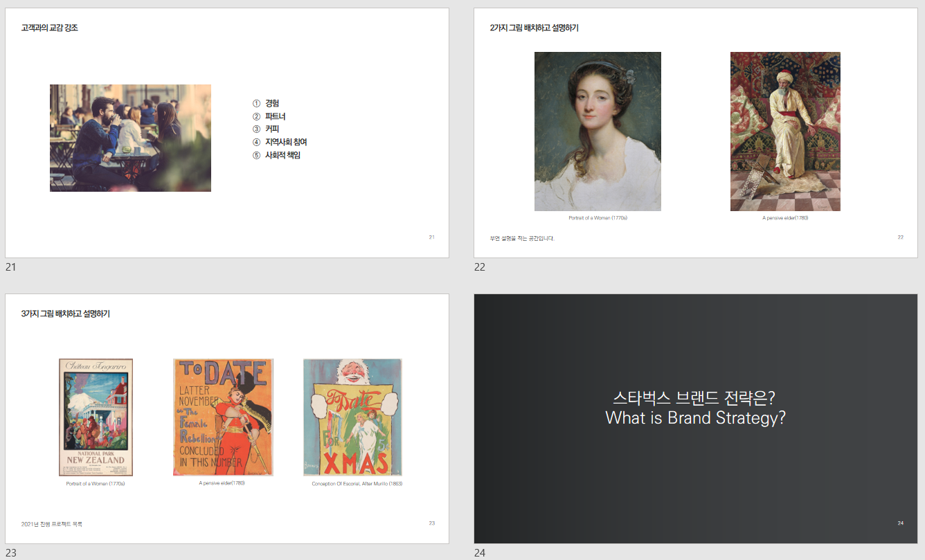Select the slide thumbnail titled 고객과의 교감 강조
This screenshot has height=560, width=925.
pos(227,133)
